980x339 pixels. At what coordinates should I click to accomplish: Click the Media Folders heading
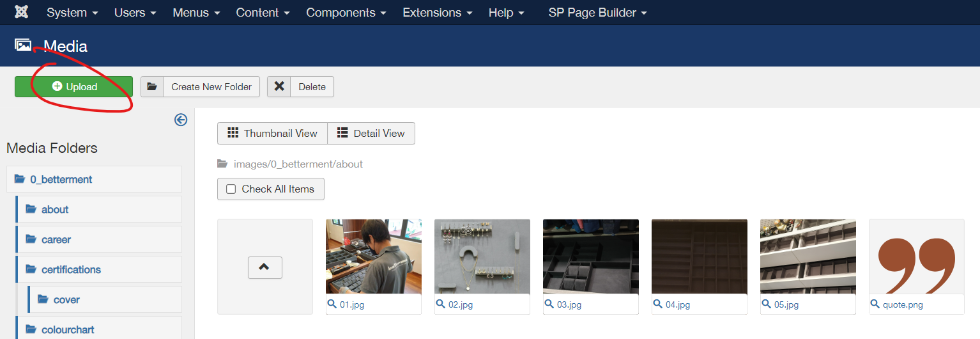52,148
